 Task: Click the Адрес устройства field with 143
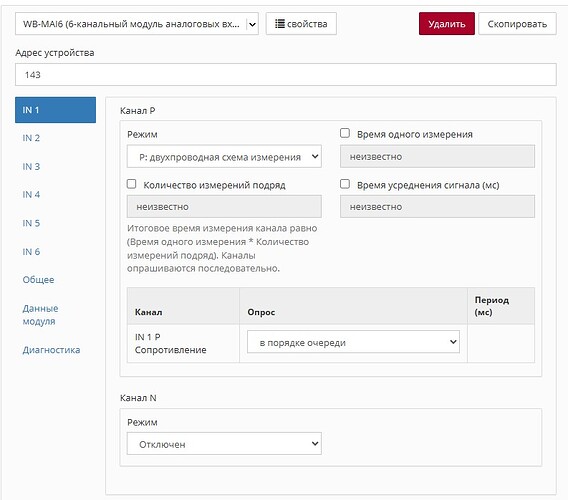tap(285, 75)
